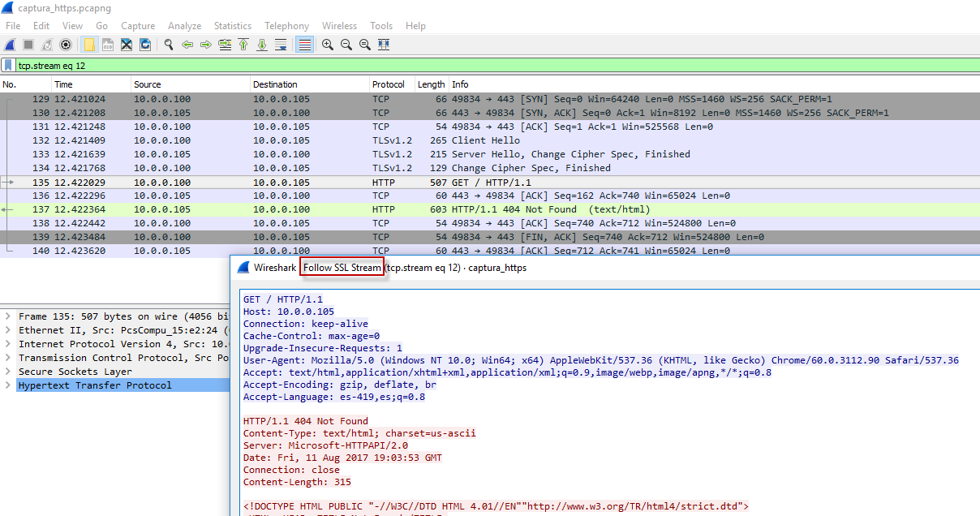The image size is (980, 516).
Task: Open capture options gear icon
Action: (66, 45)
